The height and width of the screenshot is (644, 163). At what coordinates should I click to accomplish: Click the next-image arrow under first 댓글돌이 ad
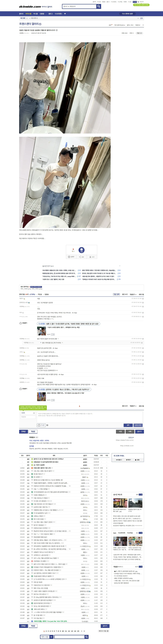(54, 334)
